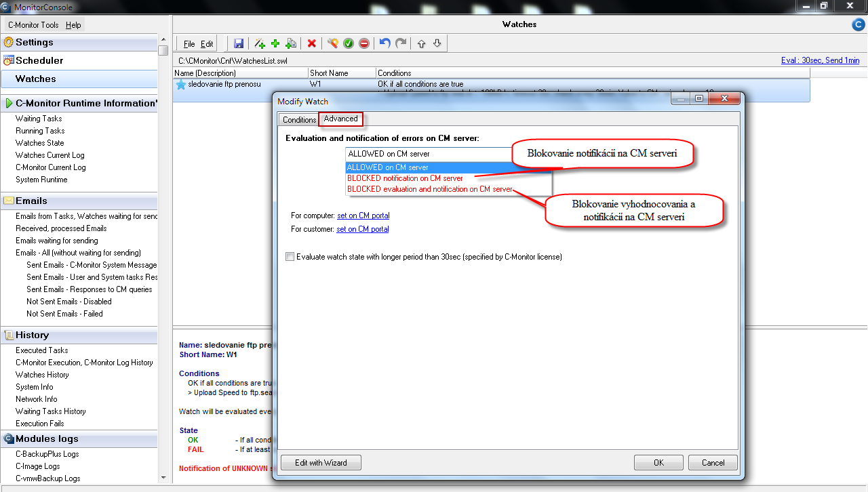Image resolution: width=868 pixels, height=492 pixels.
Task: Switch to Conditions tab in Modify Watch
Action: pos(299,120)
